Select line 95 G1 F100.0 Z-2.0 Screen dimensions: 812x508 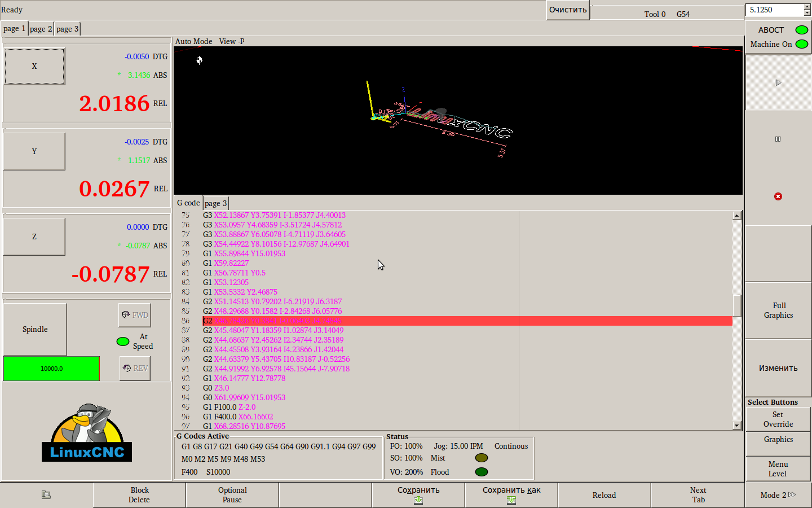[x=229, y=407]
